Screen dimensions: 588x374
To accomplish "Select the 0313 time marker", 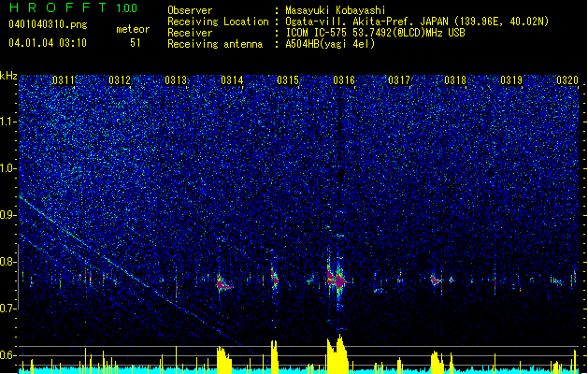I will pyautogui.click(x=176, y=79).
